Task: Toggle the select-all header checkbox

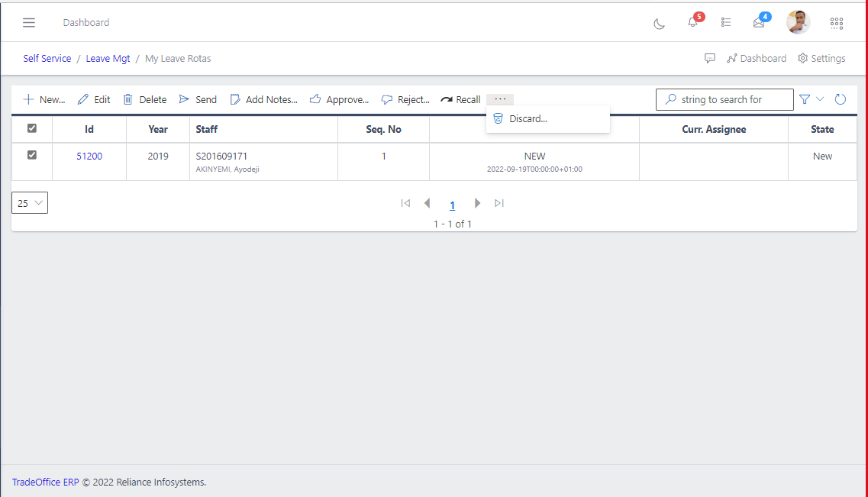Action: tap(32, 129)
